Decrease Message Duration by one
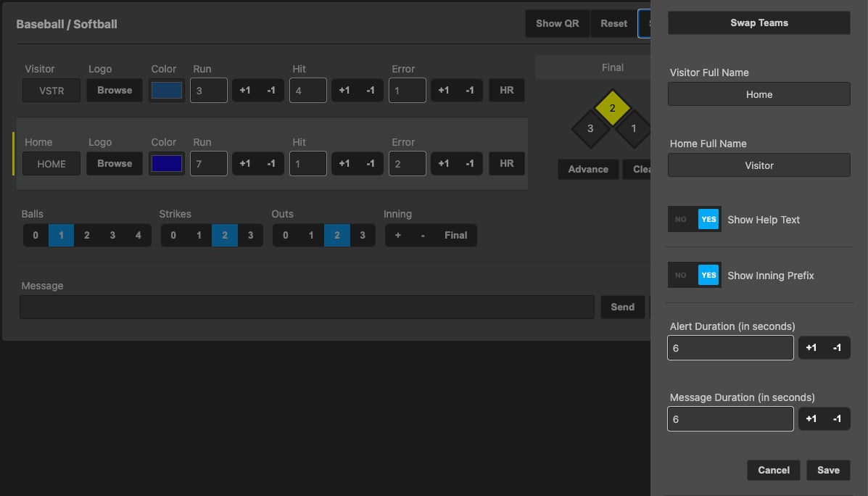The image size is (868, 496). 837,419
